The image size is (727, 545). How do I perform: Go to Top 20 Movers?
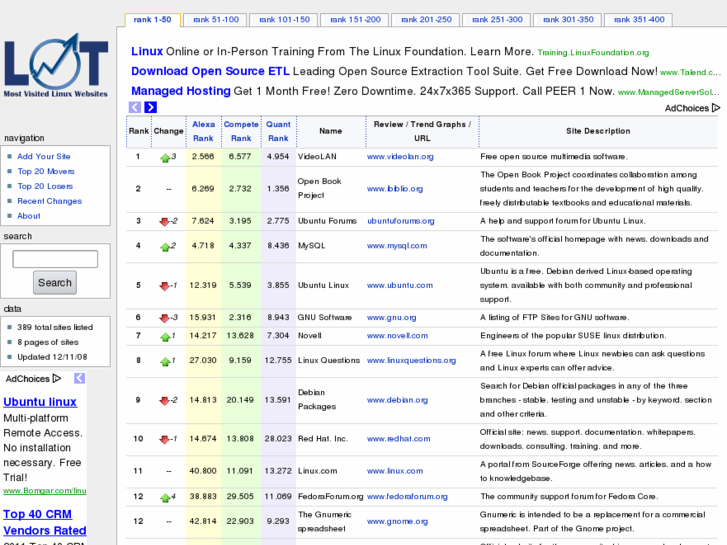[46, 172]
